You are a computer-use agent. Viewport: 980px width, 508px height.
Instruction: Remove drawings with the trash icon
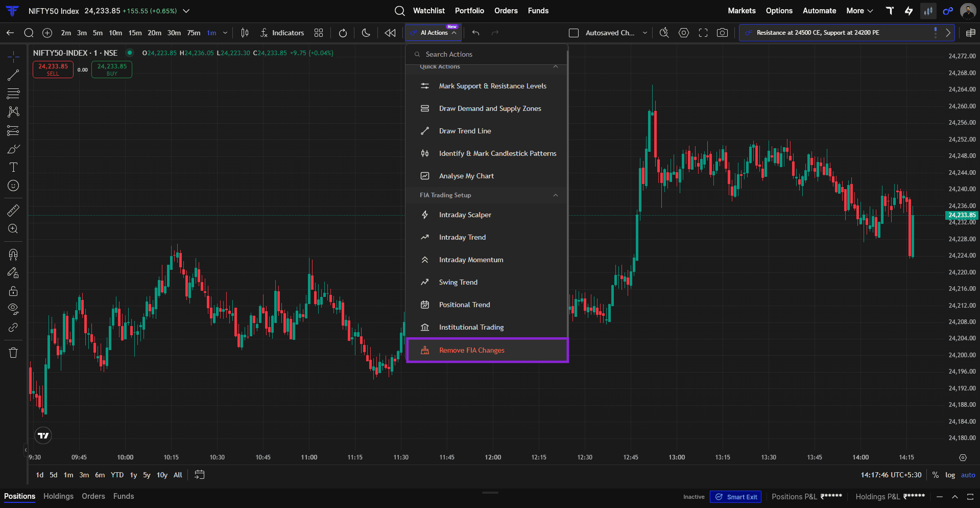13,353
